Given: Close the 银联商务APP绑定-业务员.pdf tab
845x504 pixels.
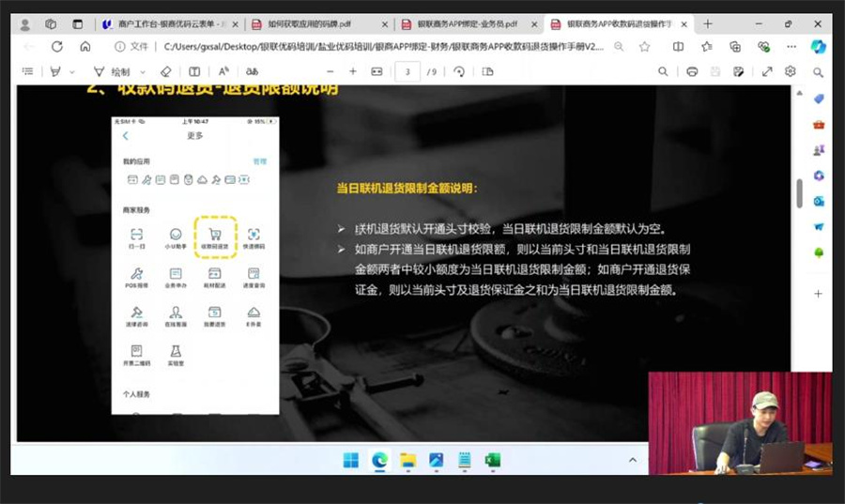Looking at the screenshot, I should pyautogui.click(x=534, y=24).
